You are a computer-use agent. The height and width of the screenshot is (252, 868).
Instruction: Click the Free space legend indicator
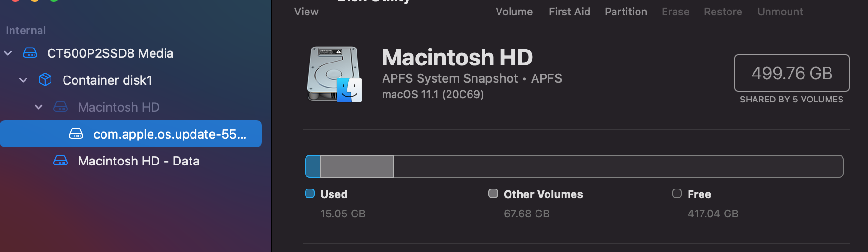677,194
